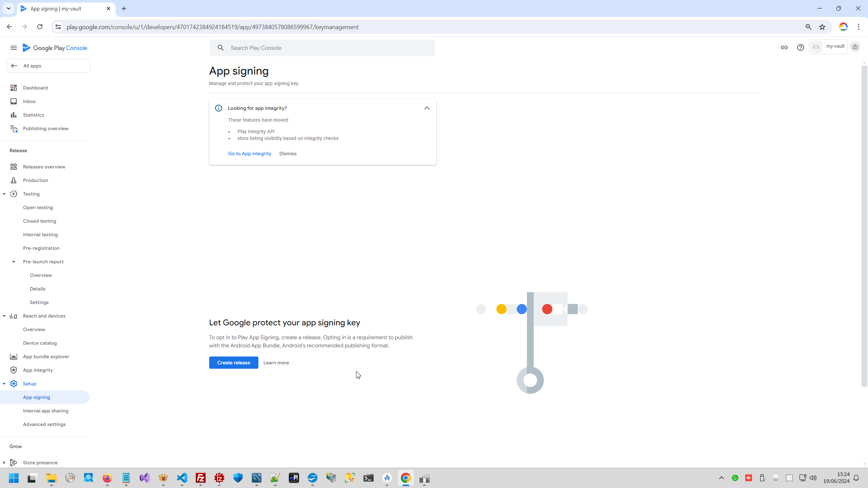Open Visual Studio Code from taskbar
This screenshot has width=868, height=488.
click(182, 478)
